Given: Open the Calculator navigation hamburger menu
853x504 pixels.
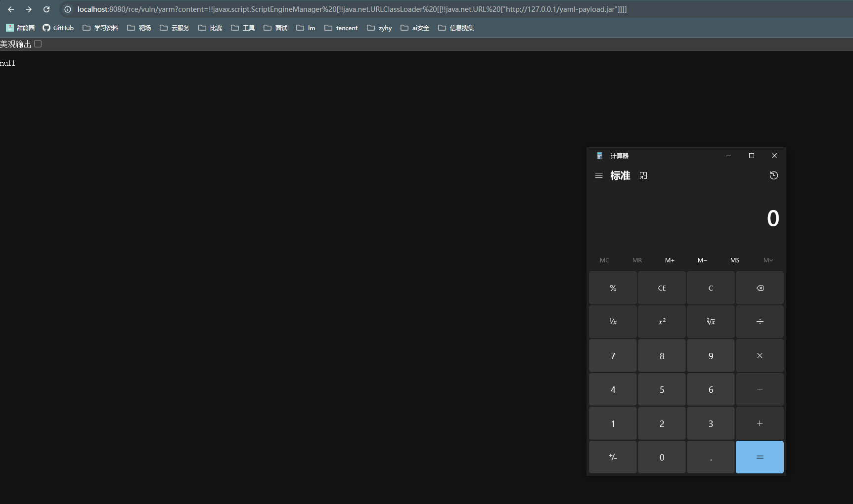Looking at the screenshot, I should tap(599, 175).
